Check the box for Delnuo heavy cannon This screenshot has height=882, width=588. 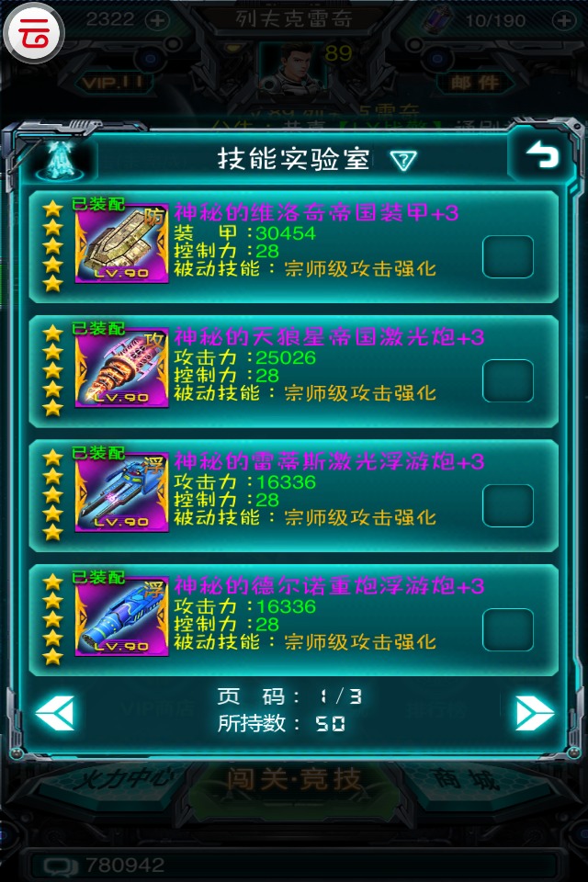coord(507,630)
